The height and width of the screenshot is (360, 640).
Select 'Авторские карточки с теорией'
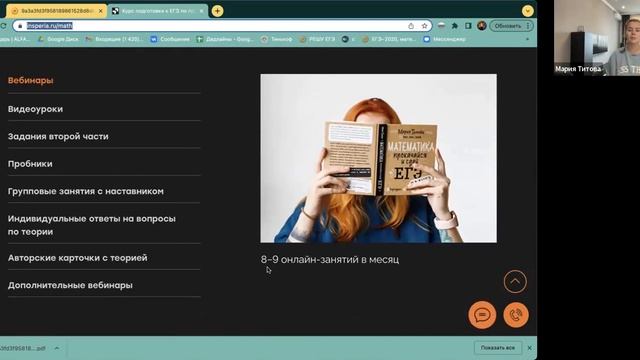tap(78, 258)
